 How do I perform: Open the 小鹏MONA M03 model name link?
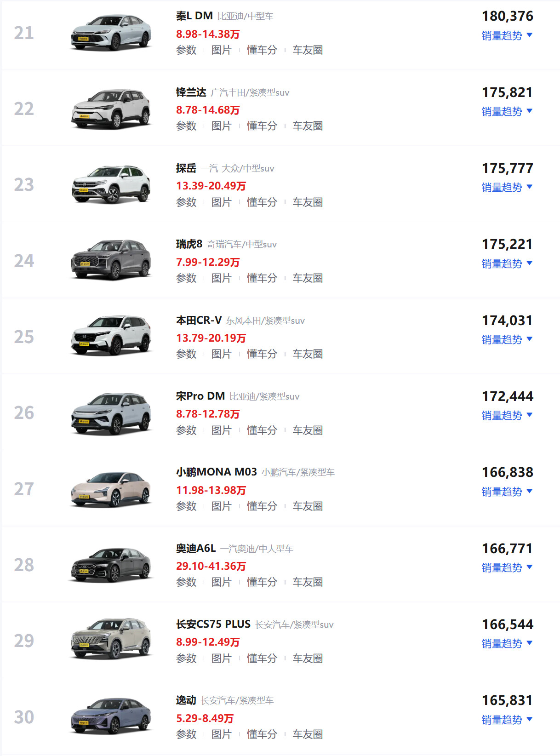(216, 472)
